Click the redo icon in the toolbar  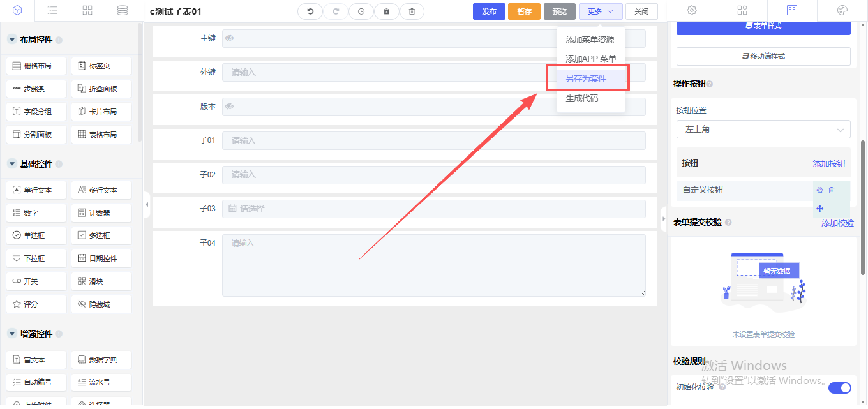pos(336,11)
